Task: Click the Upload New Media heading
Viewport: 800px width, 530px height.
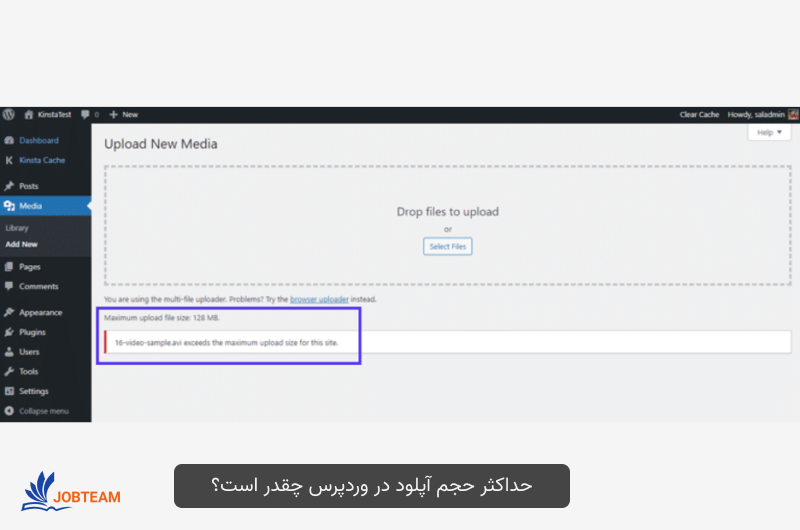Action: (x=161, y=144)
